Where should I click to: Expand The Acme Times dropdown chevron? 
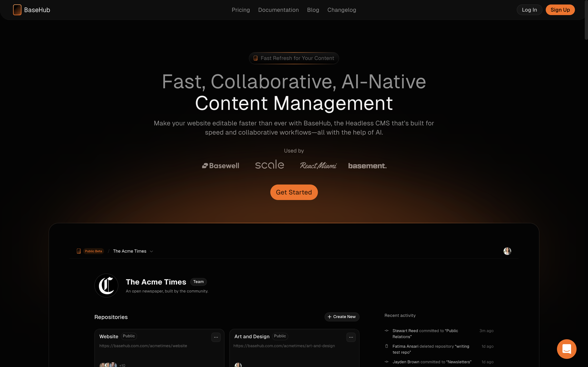click(x=151, y=251)
